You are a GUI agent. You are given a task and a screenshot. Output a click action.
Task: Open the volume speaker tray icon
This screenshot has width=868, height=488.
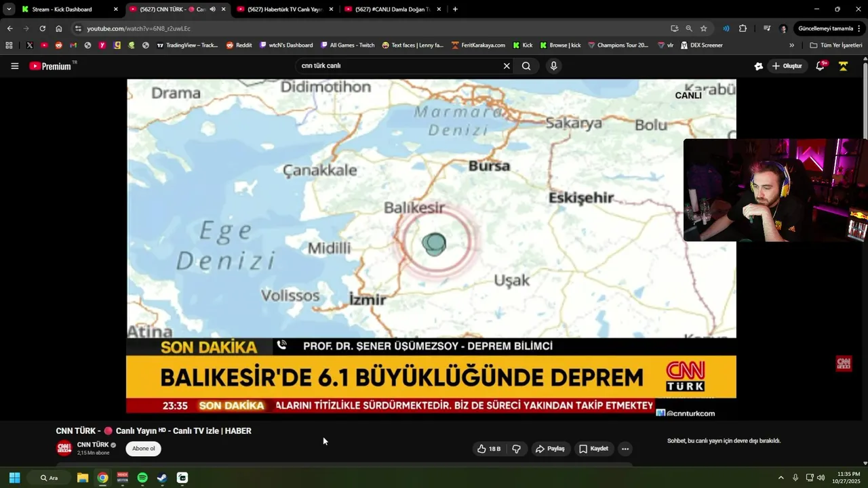click(821, 478)
